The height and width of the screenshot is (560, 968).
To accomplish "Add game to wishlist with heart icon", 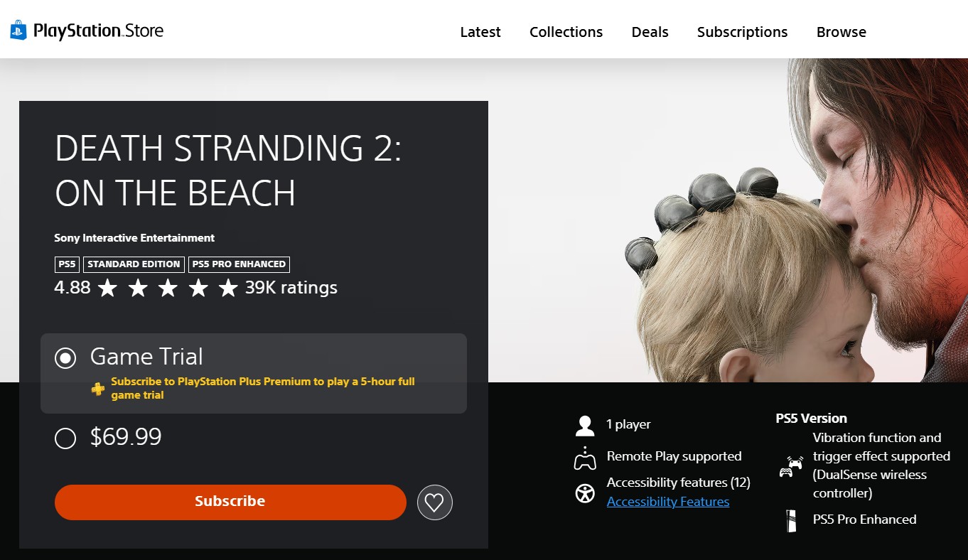I will [x=434, y=502].
